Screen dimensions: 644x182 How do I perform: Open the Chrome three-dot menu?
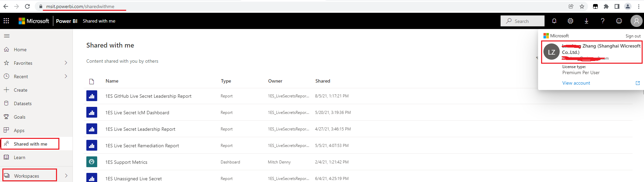[x=639, y=6]
